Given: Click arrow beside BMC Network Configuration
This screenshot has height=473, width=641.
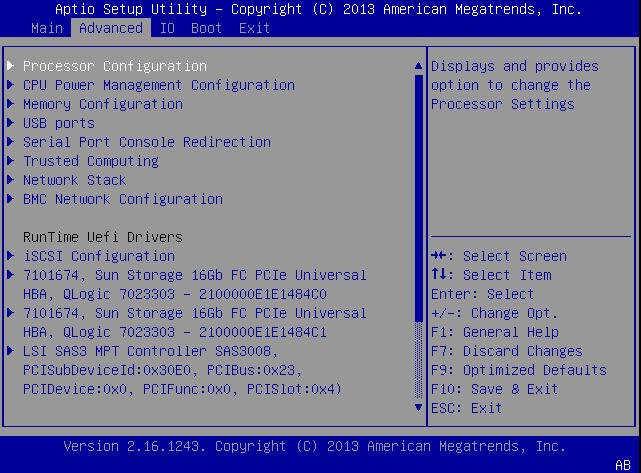Looking at the screenshot, I should 11,199.
